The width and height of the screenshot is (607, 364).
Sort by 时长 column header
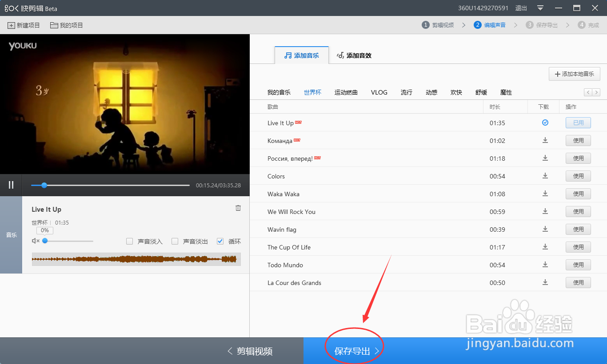pyautogui.click(x=495, y=107)
